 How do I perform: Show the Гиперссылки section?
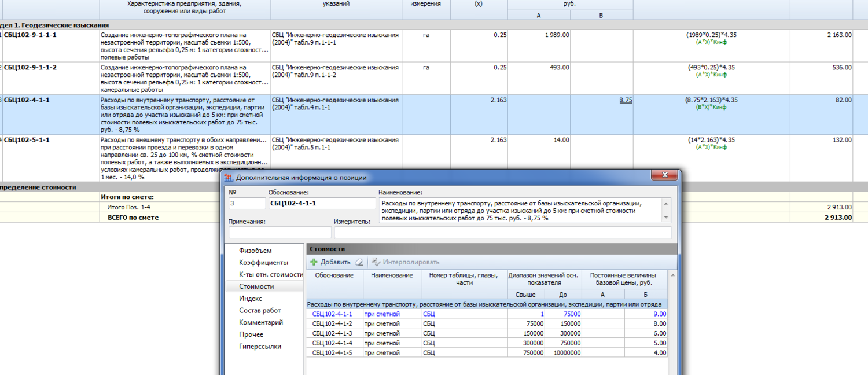pyautogui.click(x=260, y=347)
